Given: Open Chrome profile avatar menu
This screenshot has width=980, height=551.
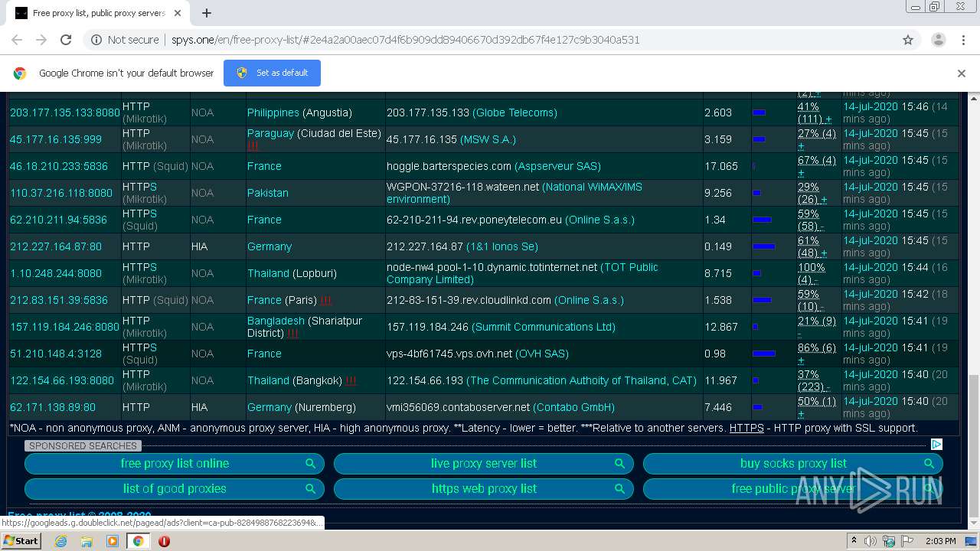Looking at the screenshot, I should tap(938, 40).
